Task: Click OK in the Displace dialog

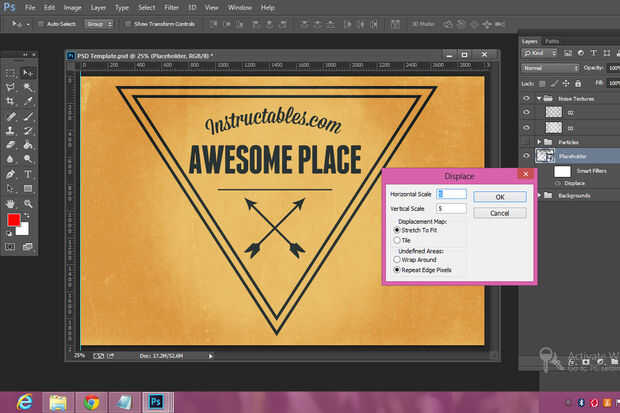Action: coord(499,197)
